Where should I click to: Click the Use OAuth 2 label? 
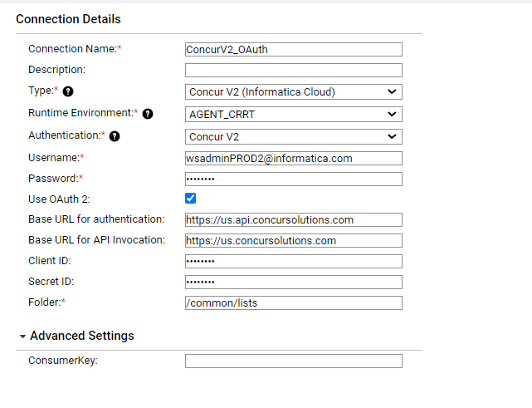[x=59, y=199]
